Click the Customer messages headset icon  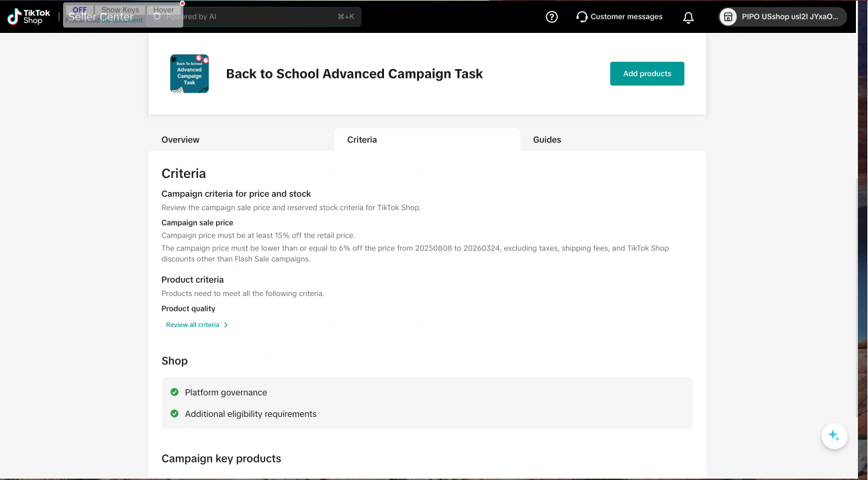click(x=582, y=17)
